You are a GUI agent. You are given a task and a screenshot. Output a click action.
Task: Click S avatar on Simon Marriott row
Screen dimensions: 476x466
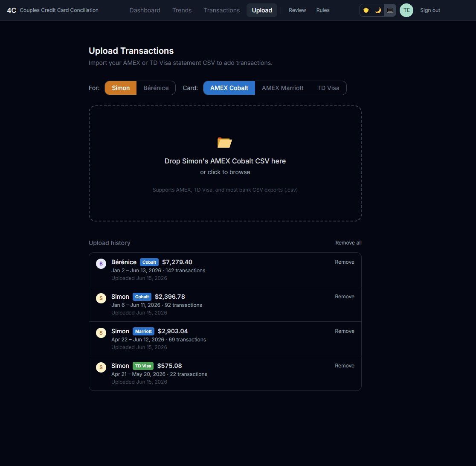101,333
